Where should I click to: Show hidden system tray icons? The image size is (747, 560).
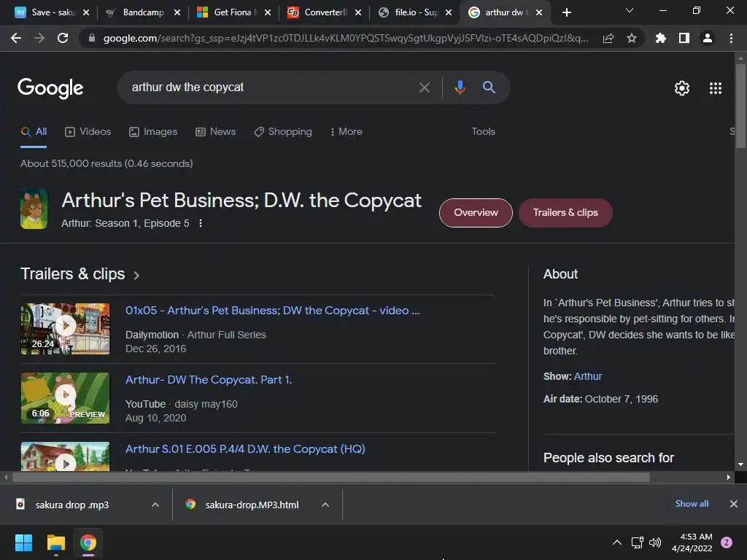pyautogui.click(x=617, y=542)
